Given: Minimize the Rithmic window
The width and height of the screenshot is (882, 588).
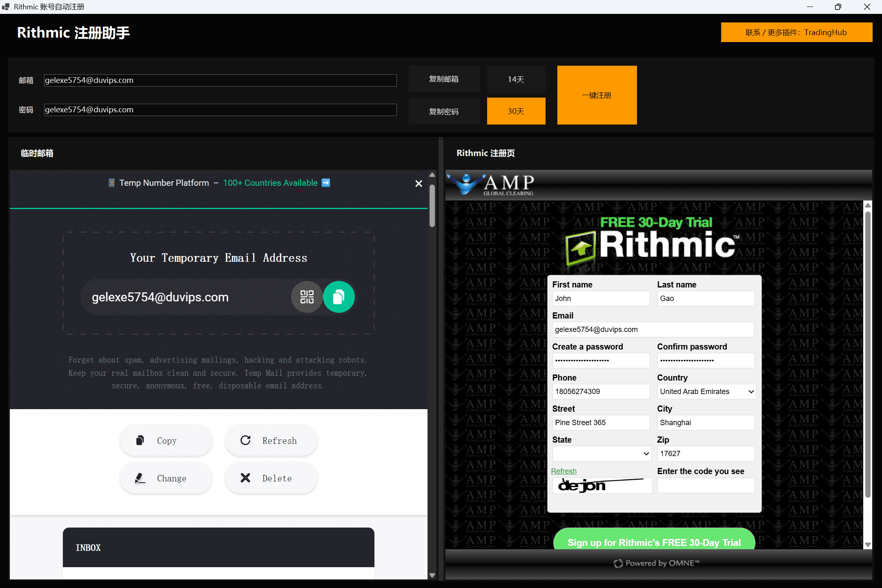Looking at the screenshot, I should point(810,7).
